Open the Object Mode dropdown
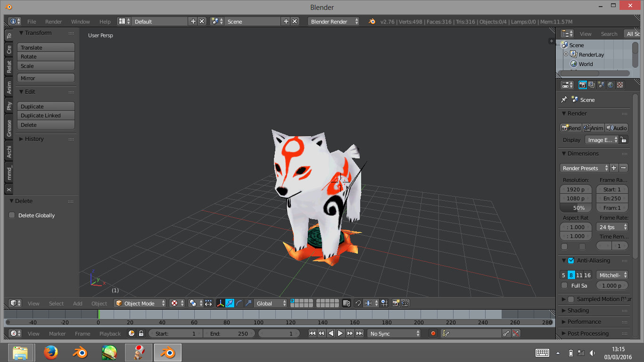The image size is (644, 362). [x=140, y=304]
